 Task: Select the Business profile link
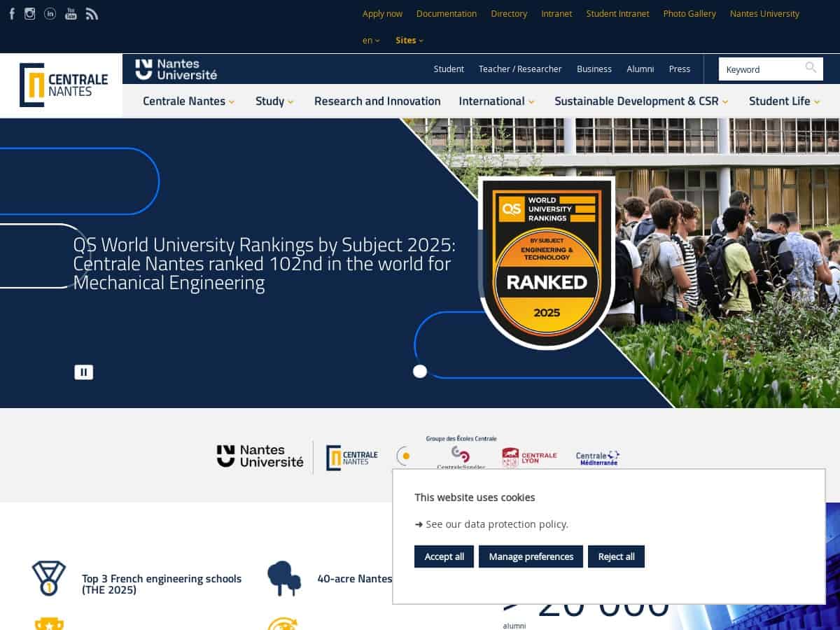594,69
